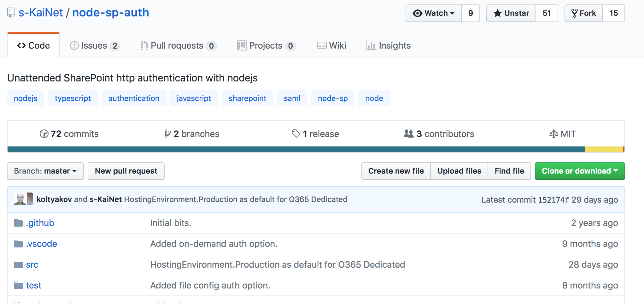The width and height of the screenshot is (644, 303).
Task: Select the node-sp topic tag
Action: tap(333, 98)
